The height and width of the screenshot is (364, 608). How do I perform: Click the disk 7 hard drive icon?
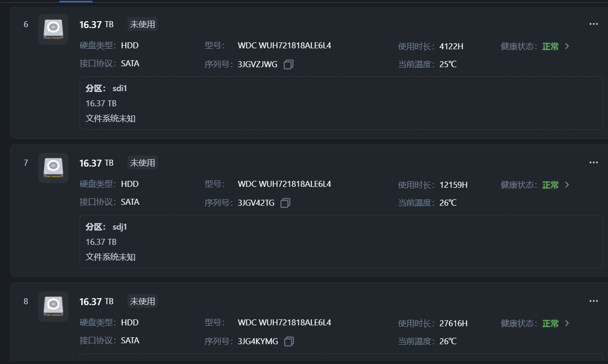[x=53, y=168]
